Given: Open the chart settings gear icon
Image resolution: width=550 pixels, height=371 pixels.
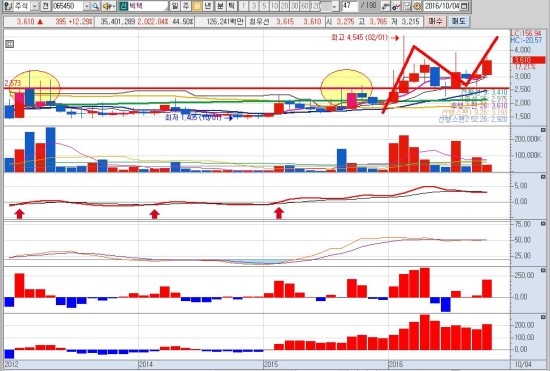Looking at the screenshot, I should [417, 6].
